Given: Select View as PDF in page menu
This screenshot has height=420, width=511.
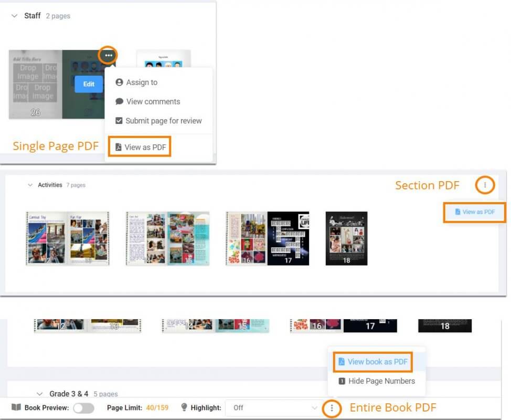Looking at the screenshot, I should (140, 148).
